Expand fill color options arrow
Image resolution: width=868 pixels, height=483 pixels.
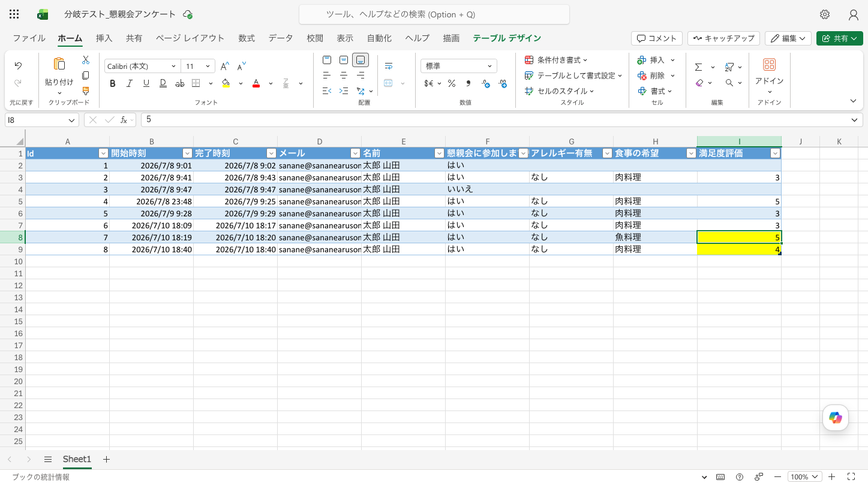(x=241, y=83)
